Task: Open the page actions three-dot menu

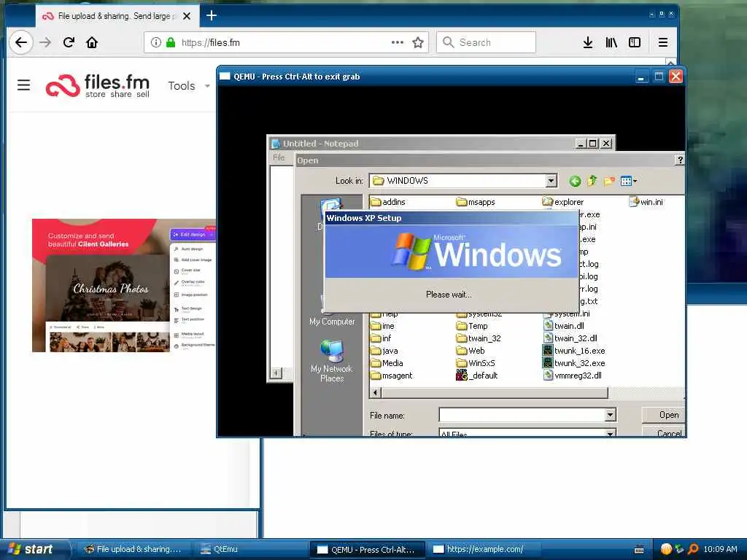Action: [398, 42]
